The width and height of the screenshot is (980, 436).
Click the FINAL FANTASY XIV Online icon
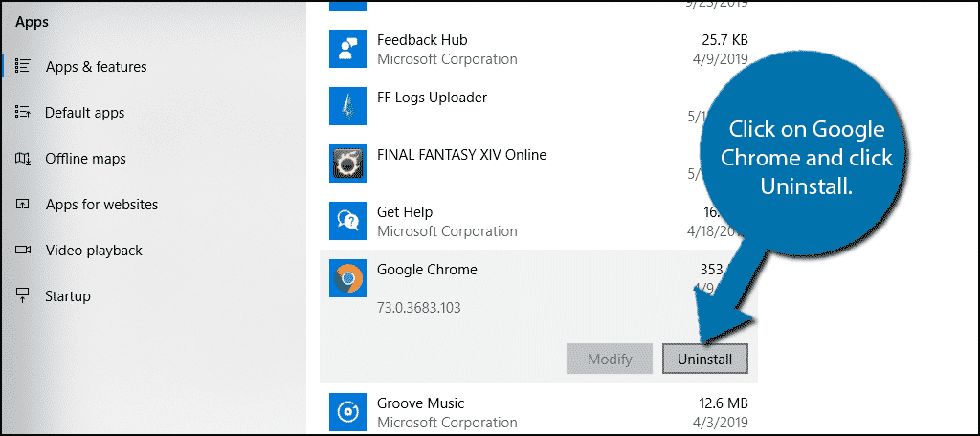tap(348, 163)
